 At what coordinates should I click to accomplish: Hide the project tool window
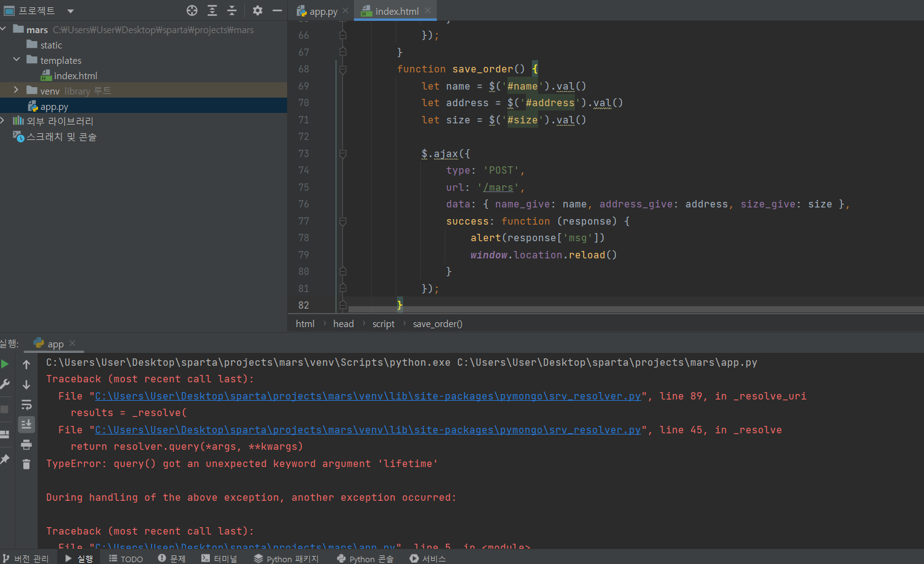[277, 10]
